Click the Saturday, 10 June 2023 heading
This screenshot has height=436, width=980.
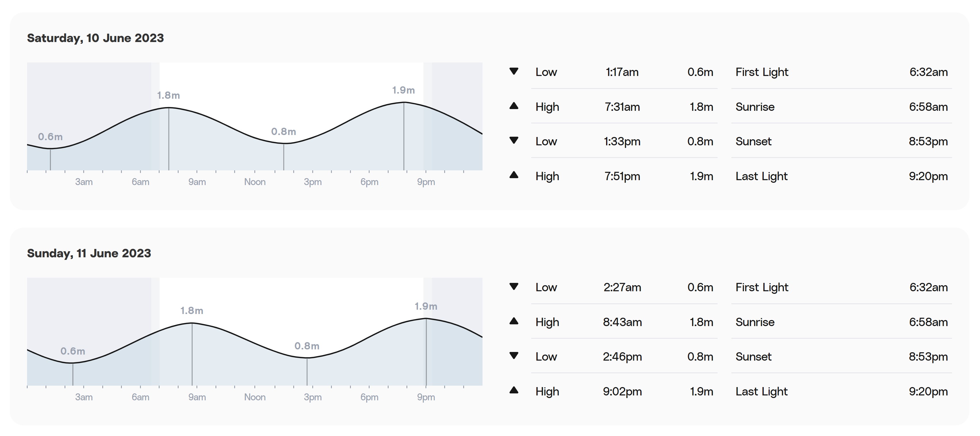pos(95,38)
